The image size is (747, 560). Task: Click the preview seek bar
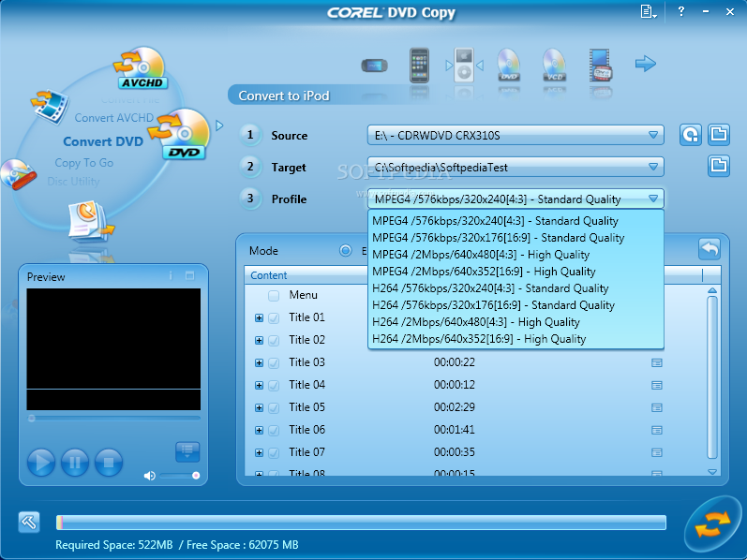(x=113, y=419)
